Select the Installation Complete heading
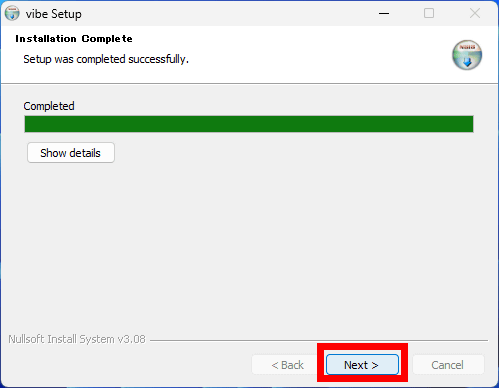This screenshot has width=499, height=388. pos(74,39)
